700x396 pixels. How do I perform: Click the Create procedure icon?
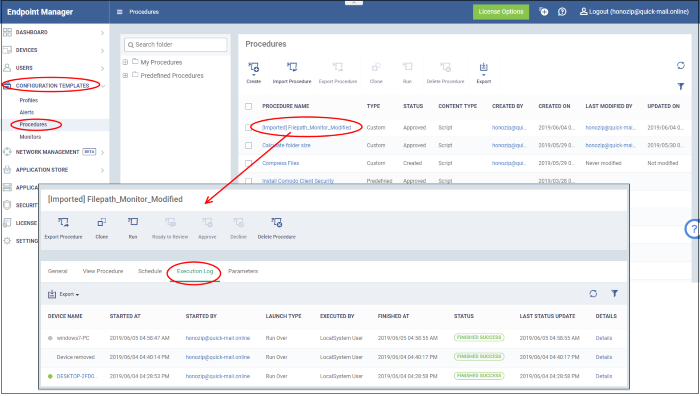click(x=254, y=68)
